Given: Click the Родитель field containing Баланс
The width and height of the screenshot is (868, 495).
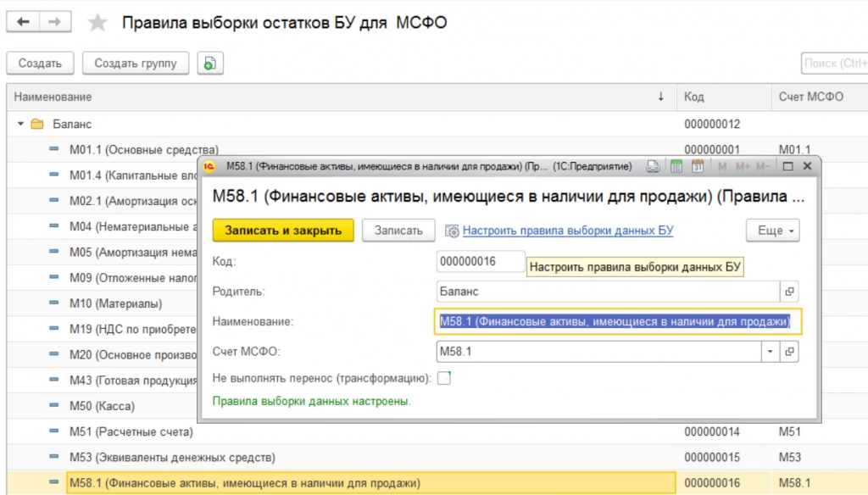Looking at the screenshot, I should tap(608, 292).
